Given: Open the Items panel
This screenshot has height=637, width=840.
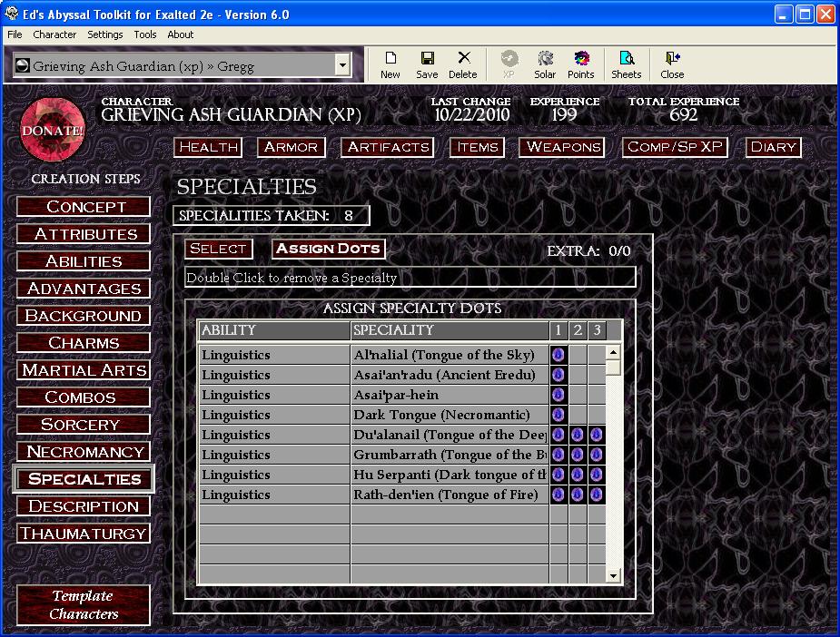Looking at the screenshot, I should 477,147.
